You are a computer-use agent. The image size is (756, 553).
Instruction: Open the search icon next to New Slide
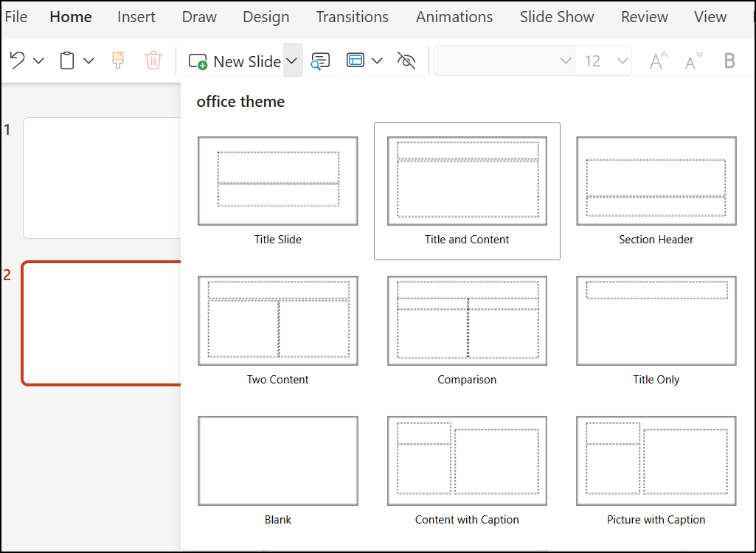point(320,61)
